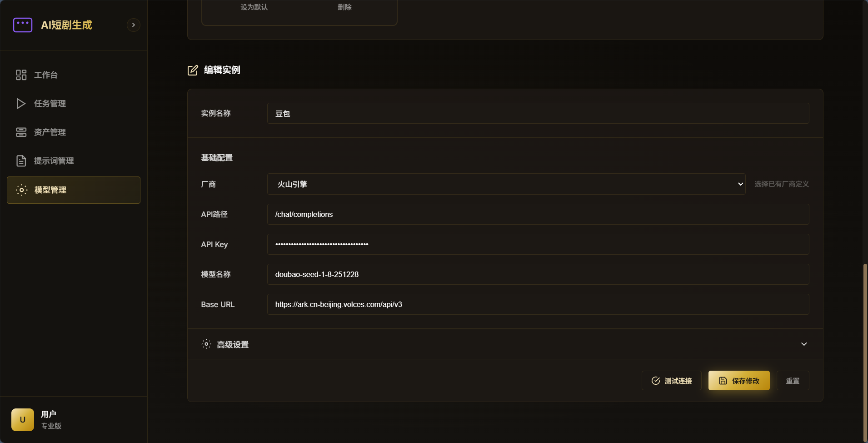Open 工作台 from the dashboard grid icon

(x=21, y=75)
